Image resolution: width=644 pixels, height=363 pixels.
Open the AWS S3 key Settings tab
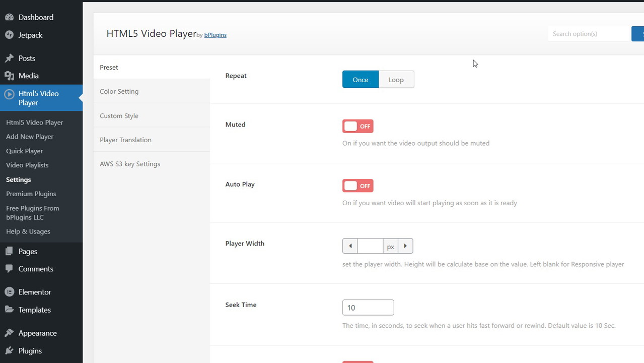(x=130, y=163)
